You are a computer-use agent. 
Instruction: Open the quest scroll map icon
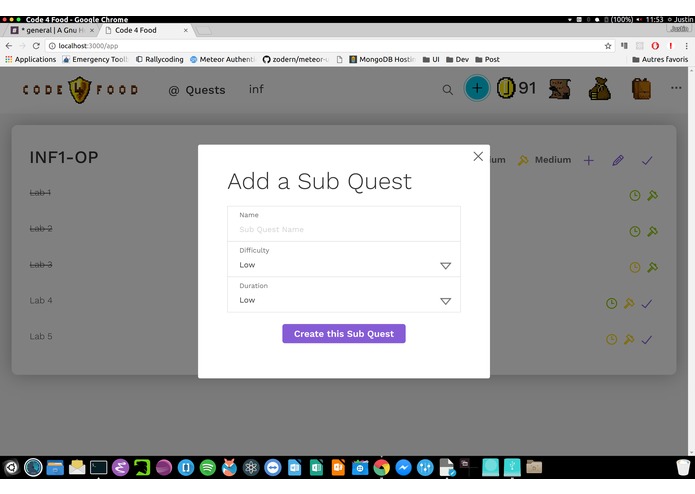560,89
